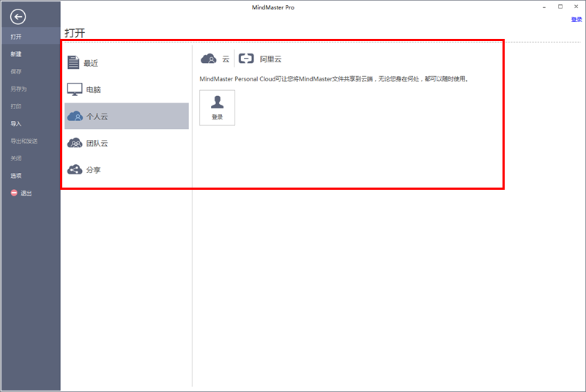Viewport: 586px width, 392px height.
Task: Click the 分享 share cloud icon
Action: [75, 169]
